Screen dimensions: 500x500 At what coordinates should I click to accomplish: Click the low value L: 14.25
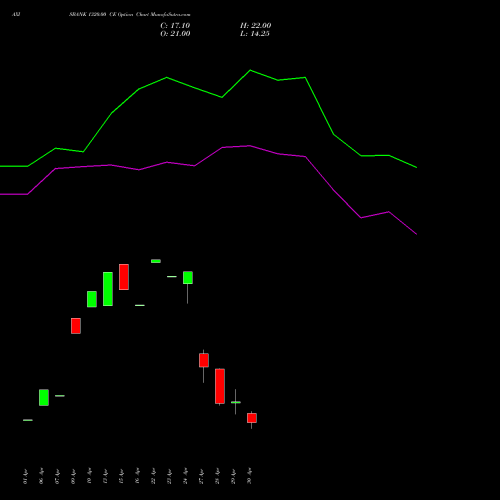tap(255, 34)
